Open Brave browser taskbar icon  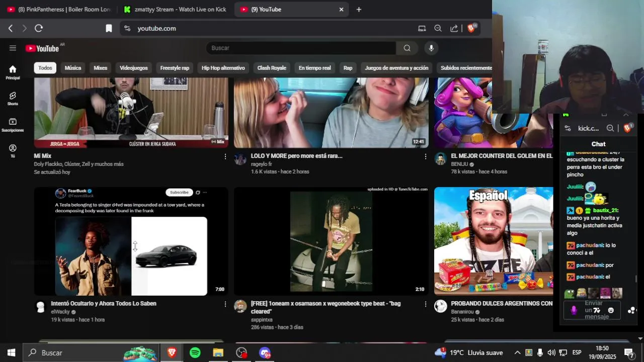click(172, 352)
